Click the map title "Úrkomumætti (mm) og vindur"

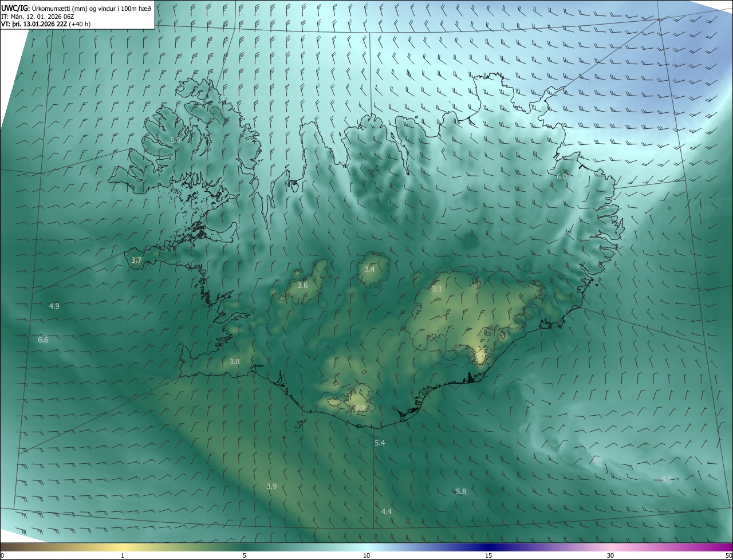(x=67, y=9)
